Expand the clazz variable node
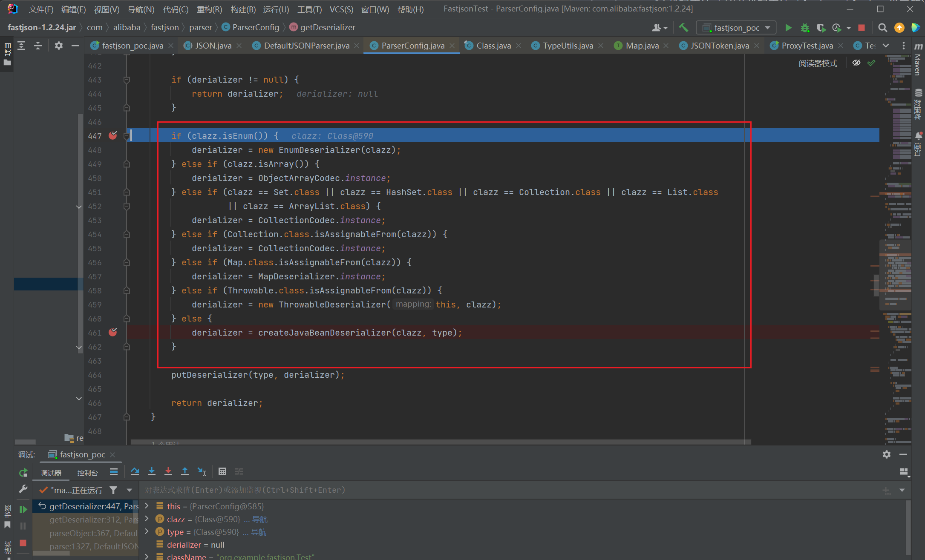 point(147,519)
